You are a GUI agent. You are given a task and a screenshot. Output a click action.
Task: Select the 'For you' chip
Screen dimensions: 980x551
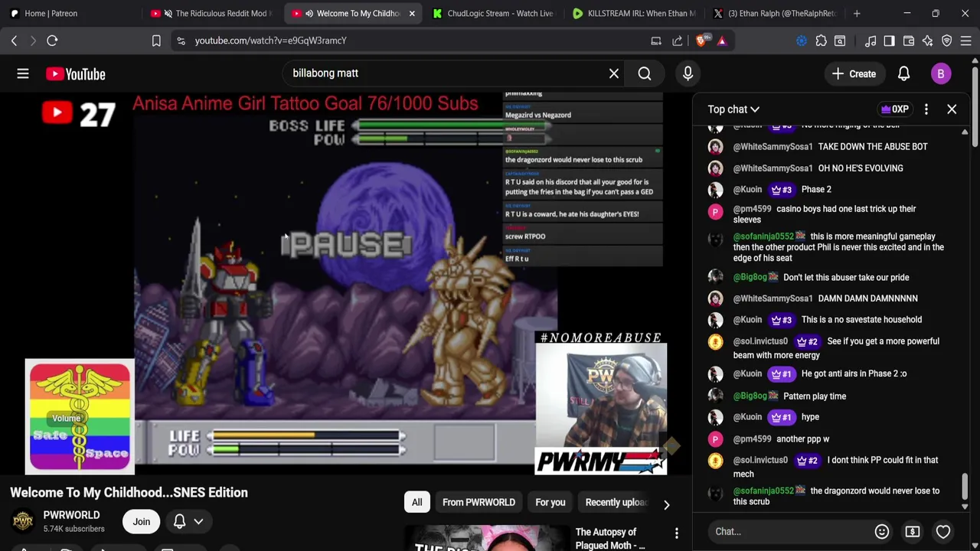[550, 502]
